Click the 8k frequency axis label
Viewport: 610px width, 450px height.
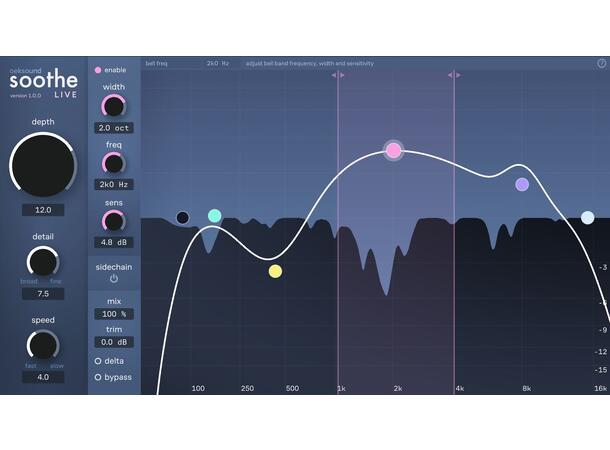526,388
